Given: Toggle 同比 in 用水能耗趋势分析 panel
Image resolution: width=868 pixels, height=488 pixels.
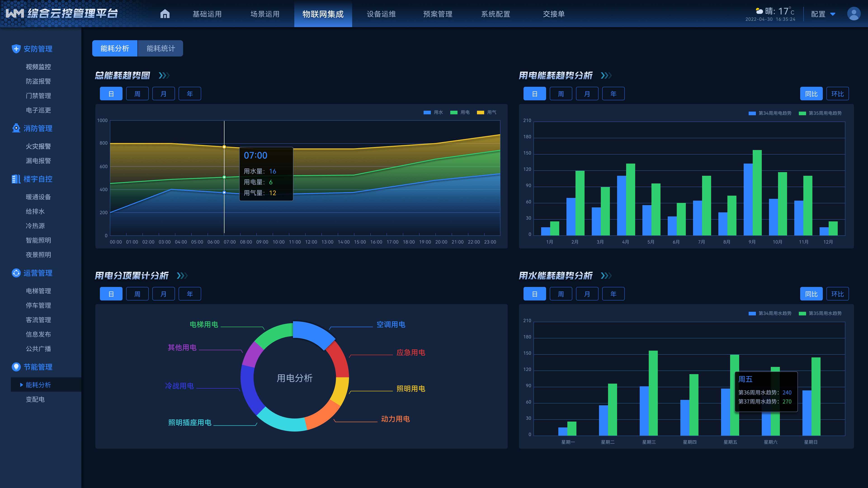Looking at the screenshot, I should coord(811,294).
